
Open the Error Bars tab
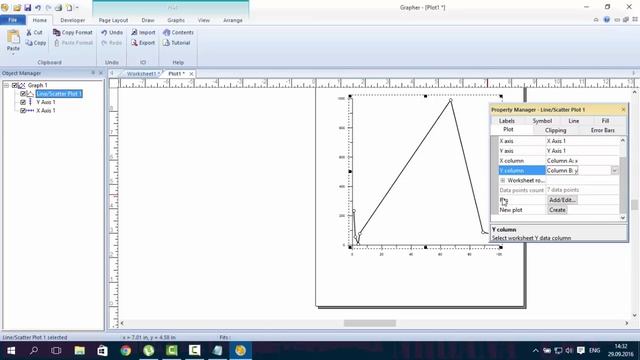coord(602,130)
